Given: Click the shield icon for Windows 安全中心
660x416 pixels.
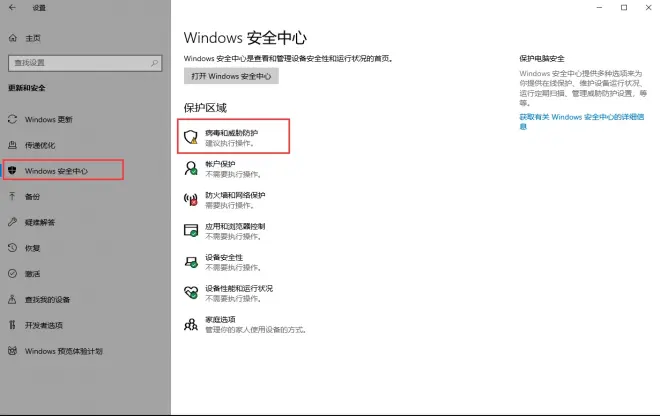Looking at the screenshot, I should click(x=12, y=170).
